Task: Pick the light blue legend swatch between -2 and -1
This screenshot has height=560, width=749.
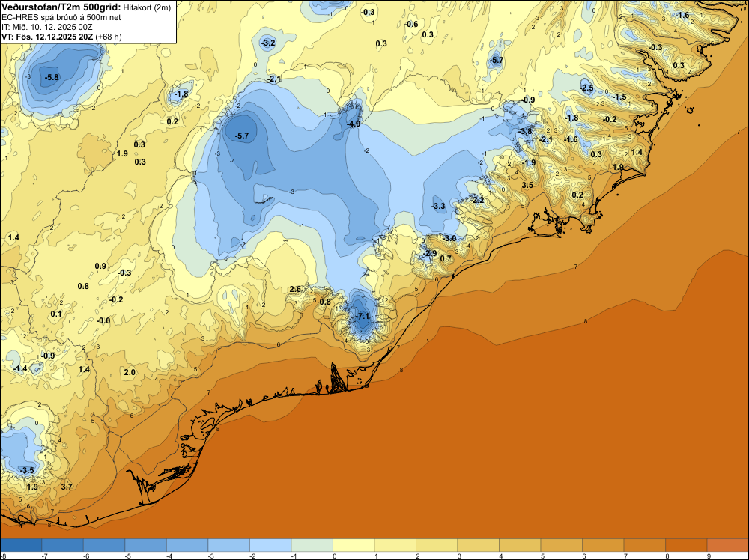Action: point(270,545)
